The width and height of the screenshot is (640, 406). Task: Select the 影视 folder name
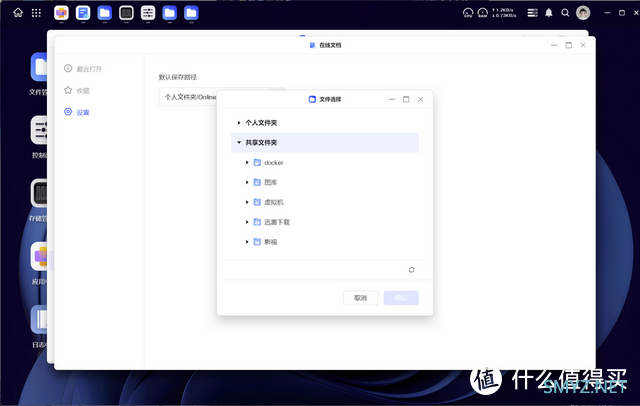[x=271, y=242]
